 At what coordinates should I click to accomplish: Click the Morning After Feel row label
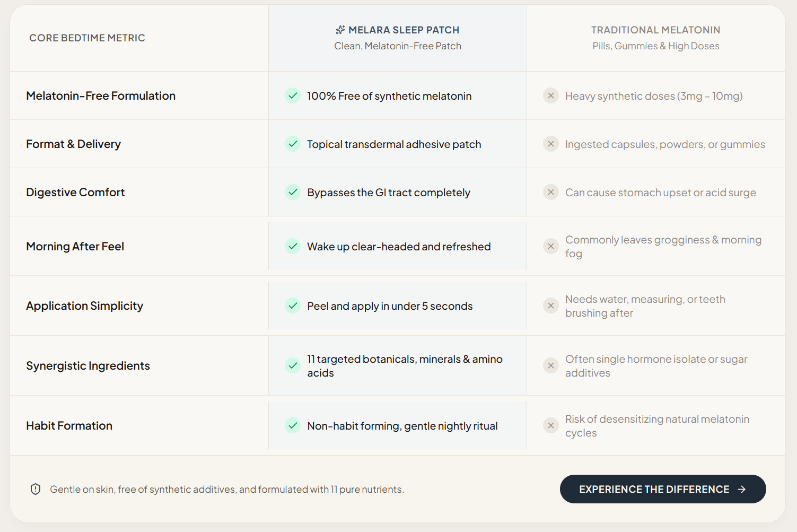(75, 246)
